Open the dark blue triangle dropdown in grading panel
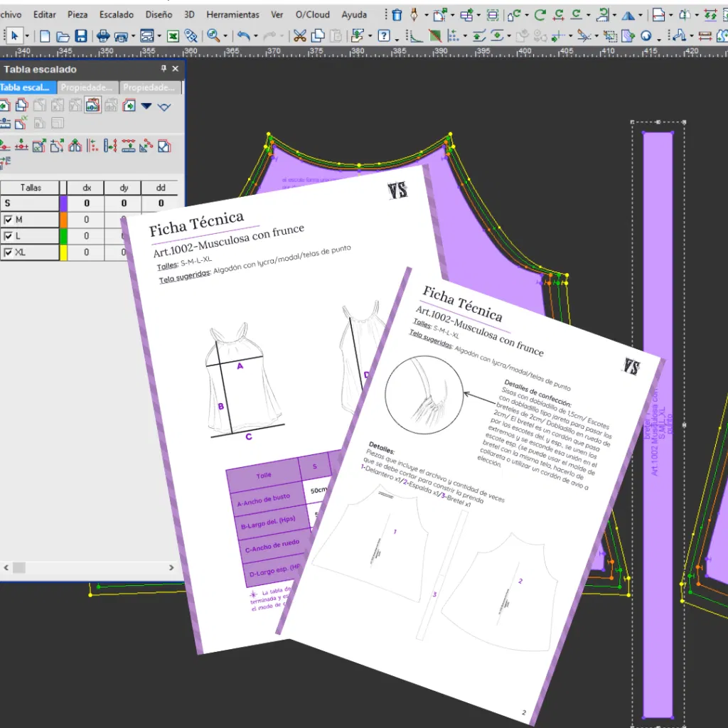 tap(146, 106)
